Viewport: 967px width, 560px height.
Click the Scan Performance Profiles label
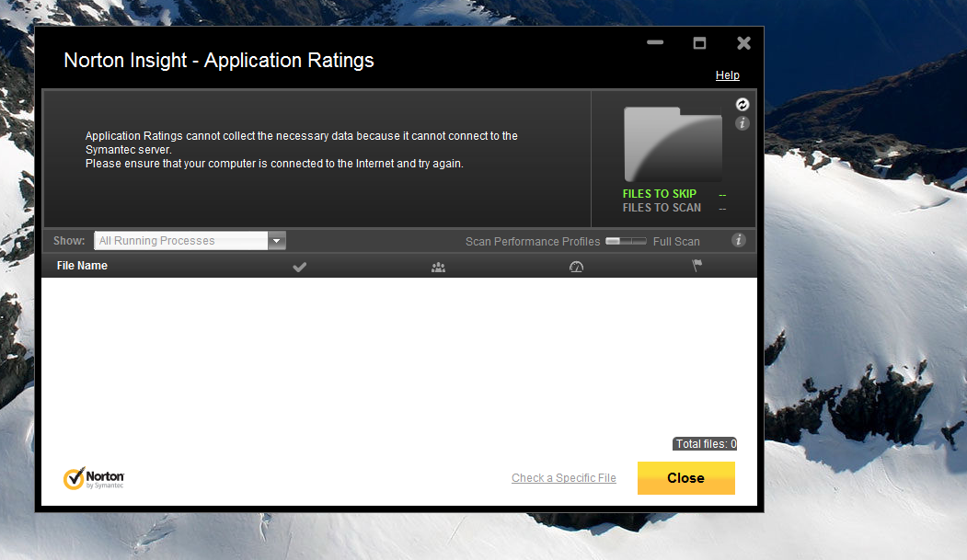coord(533,242)
